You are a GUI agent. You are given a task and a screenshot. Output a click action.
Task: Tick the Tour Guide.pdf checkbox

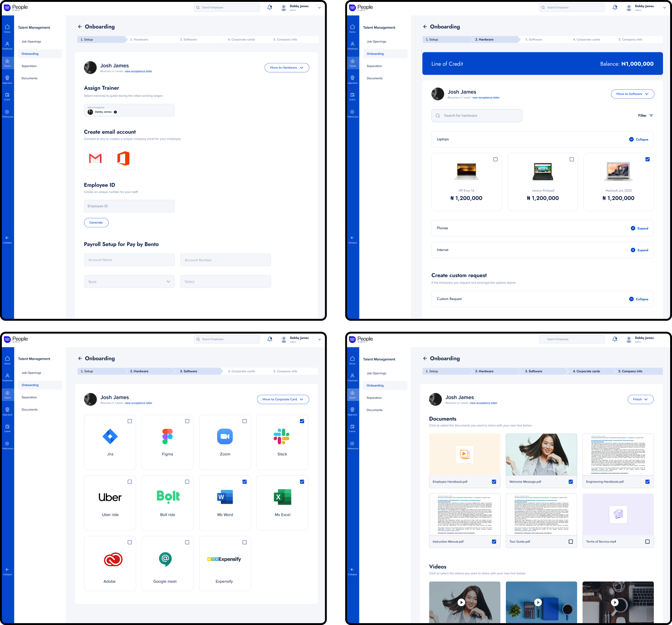pyautogui.click(x=571, y=542)
